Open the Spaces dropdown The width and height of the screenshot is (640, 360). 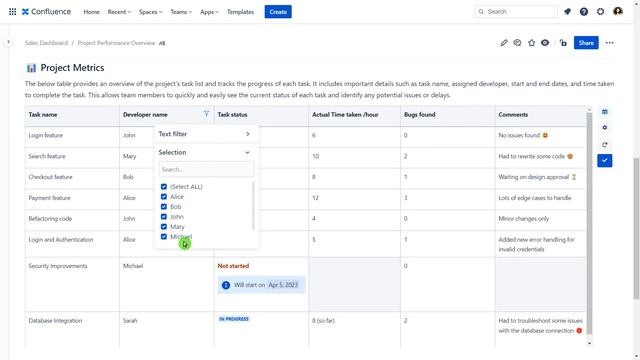point(150,12)
